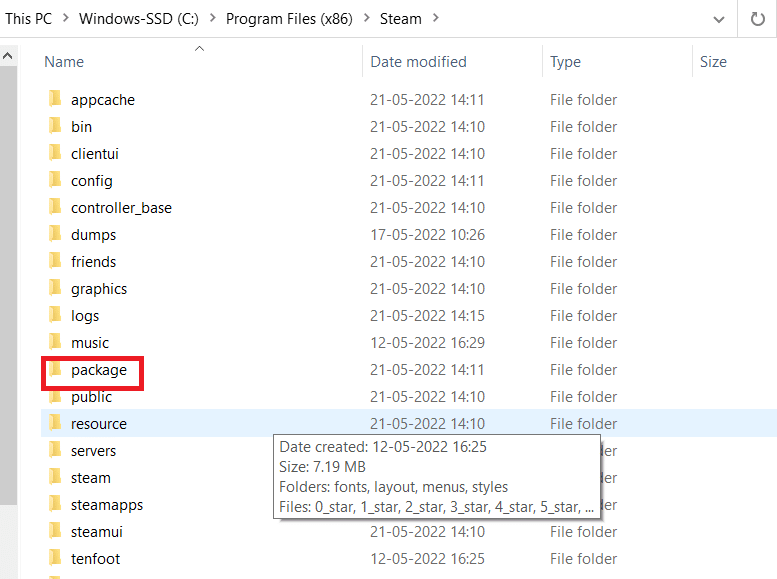Click the steamui folder icon
This screenshot has width=777, height=579.
(56, 531)
